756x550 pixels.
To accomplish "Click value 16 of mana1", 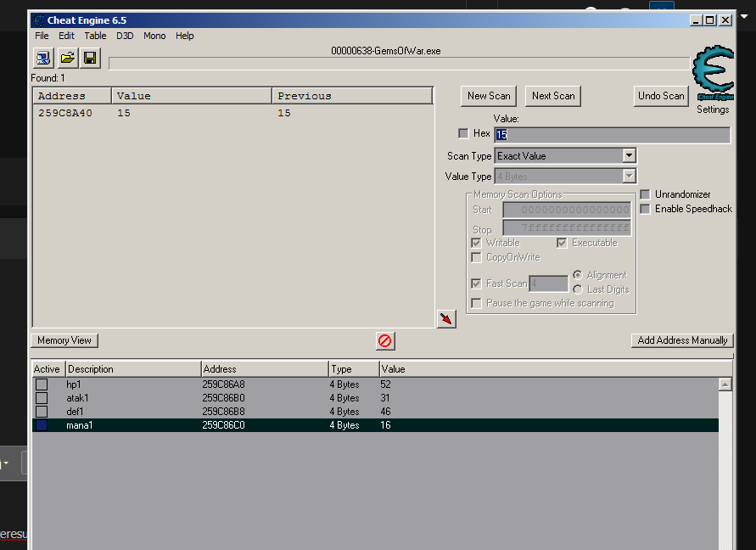I will (x=385, y=425).
